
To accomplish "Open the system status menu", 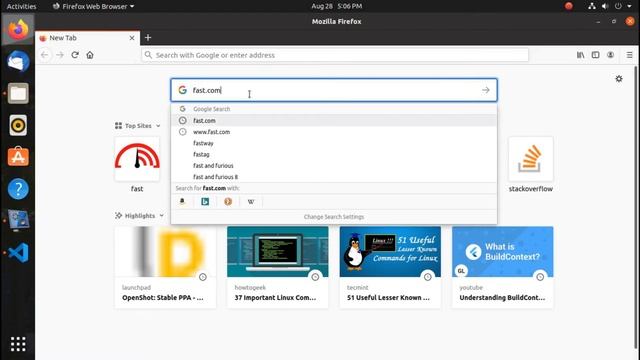I will point(611,6).
